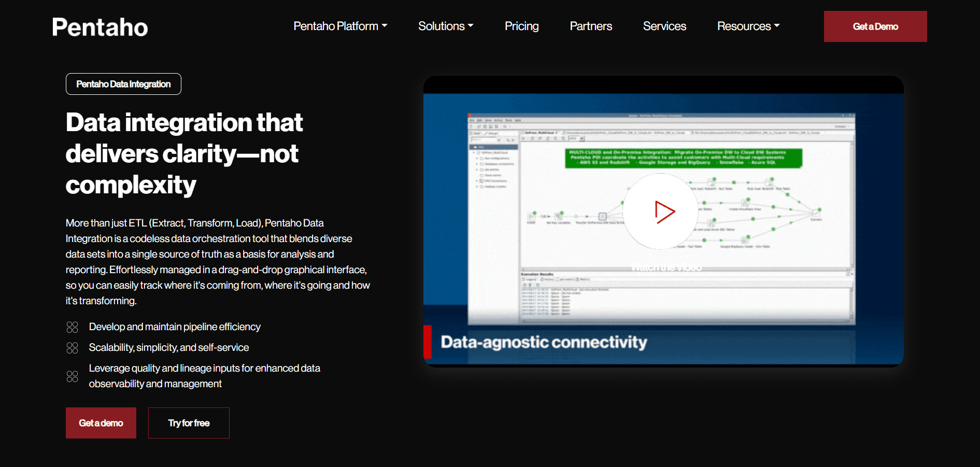980x467 pixels.
Task: Play the video with the red play icon
Action: click(661, 211)
